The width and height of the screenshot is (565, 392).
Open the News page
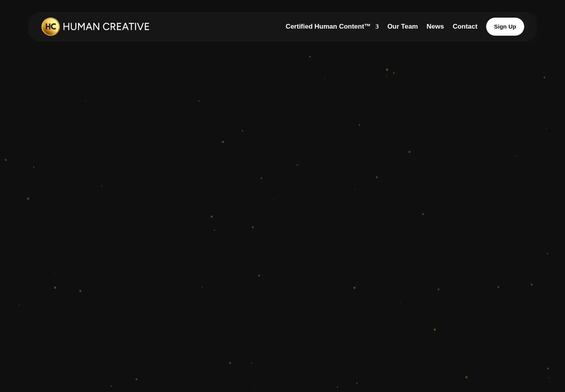pos(435,26)
